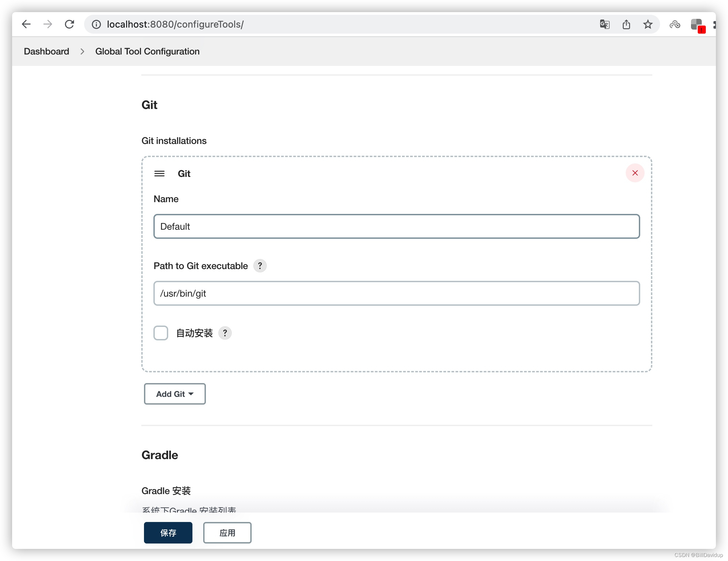
Task: Navigate to Dashboard breadcrumb
Action: click(46, 51)
